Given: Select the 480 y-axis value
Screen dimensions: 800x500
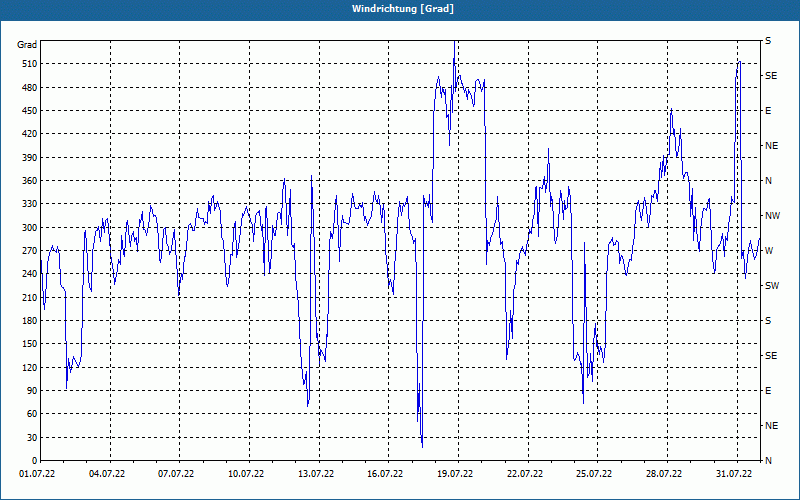Looking at the screenshot, I should [x=30, y=87].
